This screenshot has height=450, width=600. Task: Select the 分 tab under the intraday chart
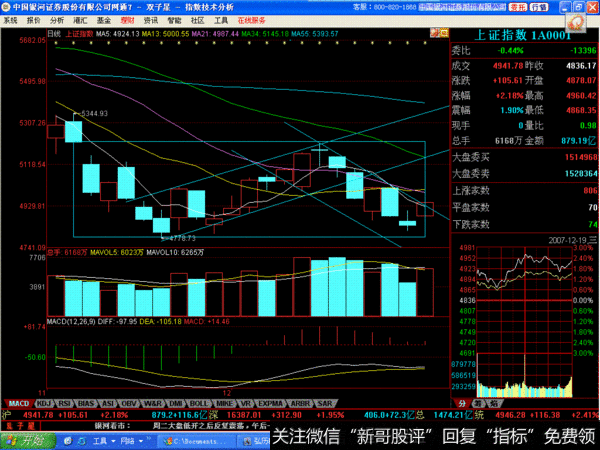pyautogui.click(x=462, y=403)
